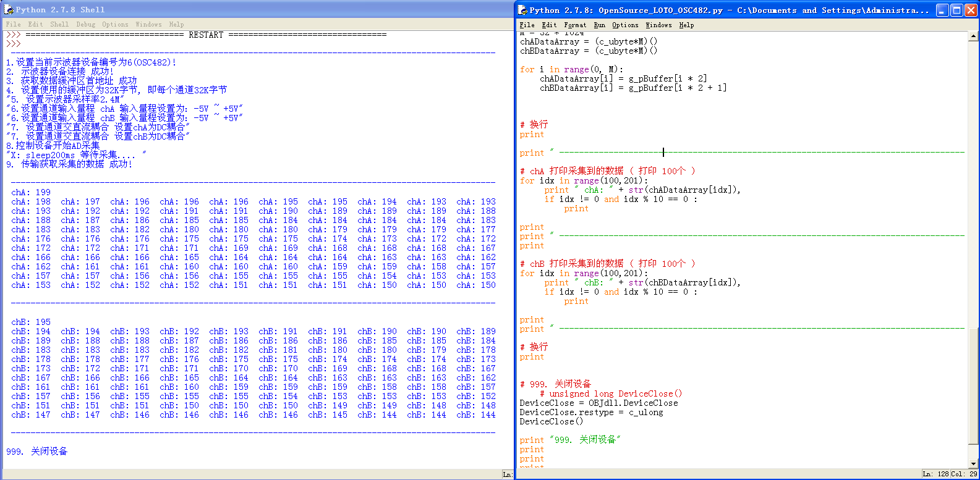This screenshot has width=980, height=480.
Task: Open Options menu in Python Shell window
Action: click(115, 25)
